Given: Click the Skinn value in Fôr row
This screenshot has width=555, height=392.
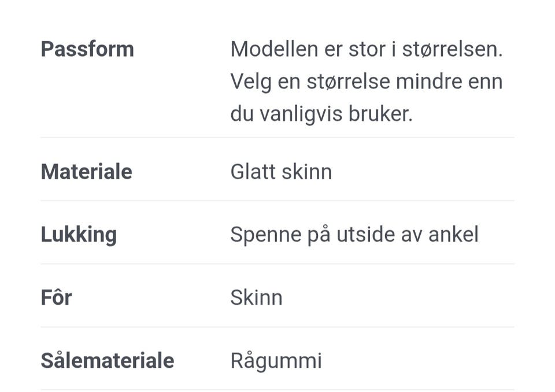Looking at the screenshot, I should click(x=256, y=298).
